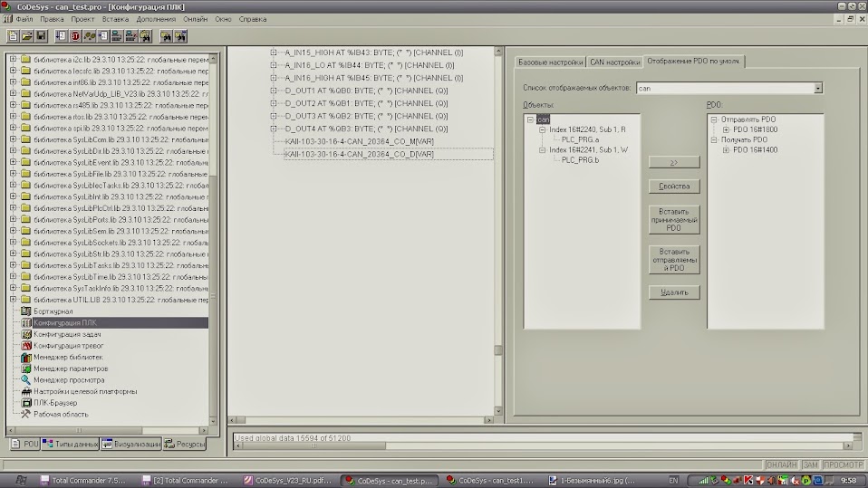
Task: Open the Справка menu
Action: 253,19
